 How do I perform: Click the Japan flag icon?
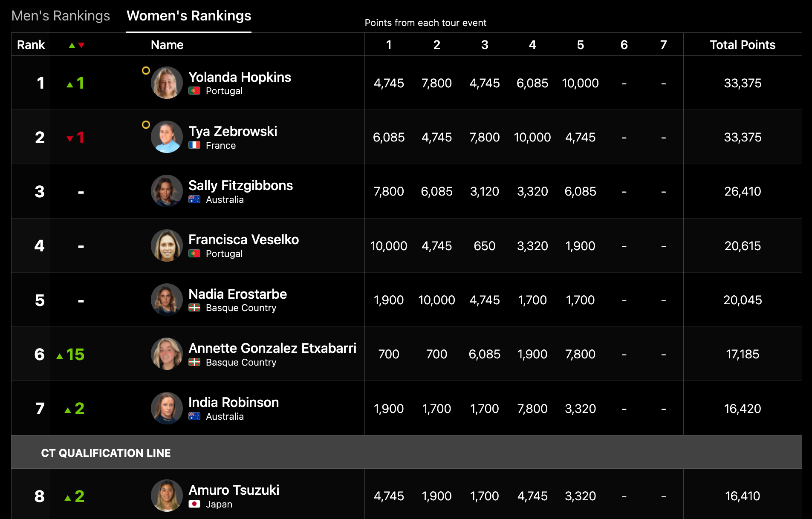pos(194,504)
